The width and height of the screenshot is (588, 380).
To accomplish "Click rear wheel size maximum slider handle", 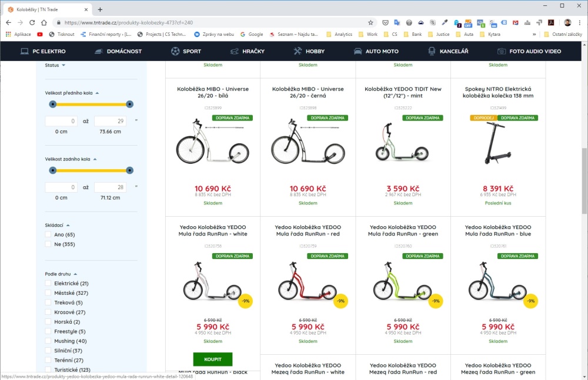I will [x=130, y=170].
